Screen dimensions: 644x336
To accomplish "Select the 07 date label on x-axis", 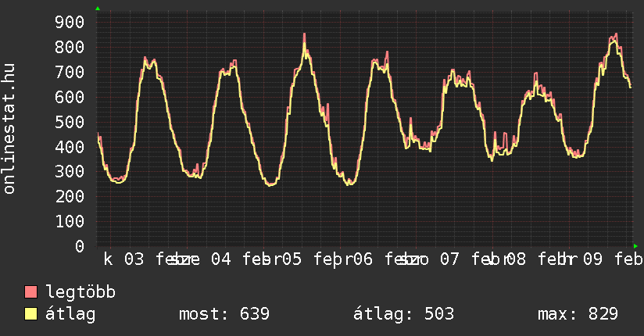I will pyautogui.click(x=449, y=259).
